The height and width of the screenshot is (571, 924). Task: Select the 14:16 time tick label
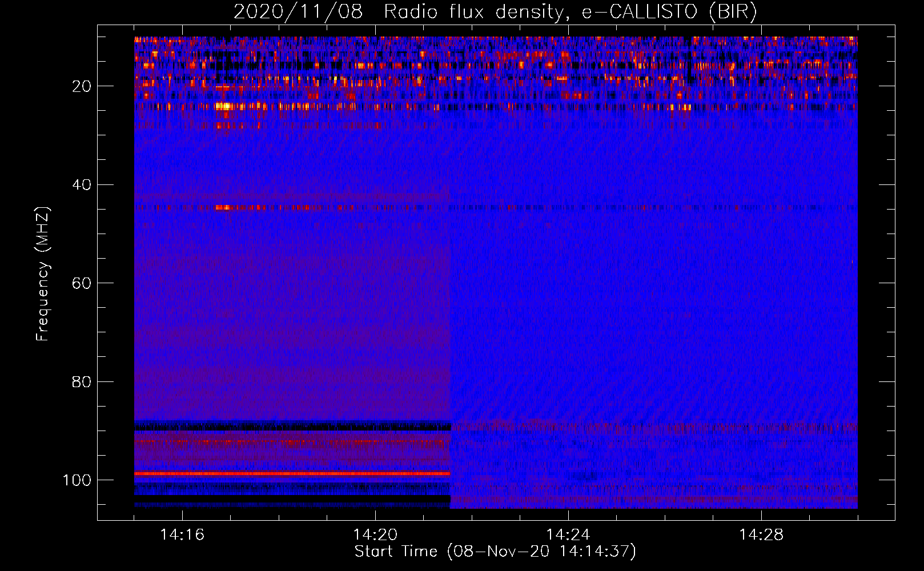coord(182,535)
